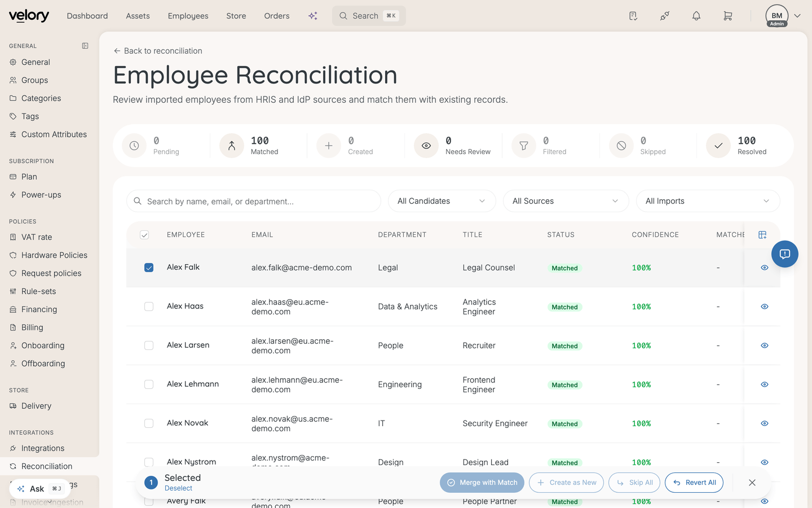Open the tasks checklist icon in header
This screenshot has height=508, width=812.
(x=633, y=16)
